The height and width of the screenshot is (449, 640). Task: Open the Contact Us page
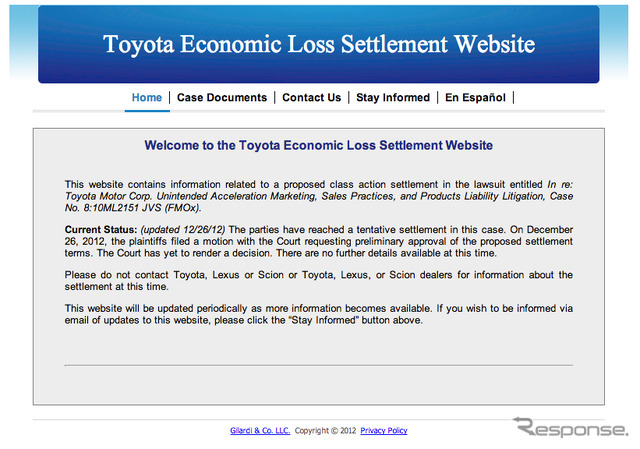click(x=311, y=98)
